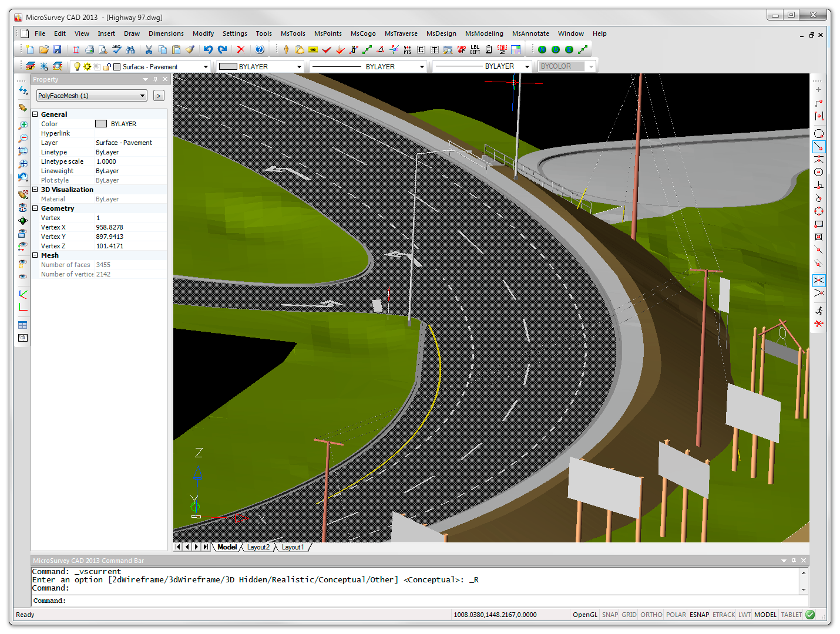Open the MsModeling menu
This screenshot has width=840, height=634.
coord(483,33)
